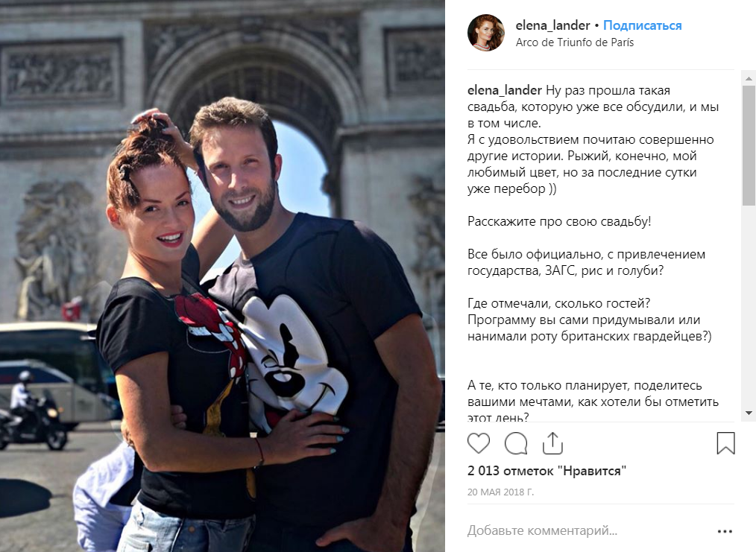756x552 pixels.
Task: Click the caption scrollbar up arrow
Action: [749, 77]
